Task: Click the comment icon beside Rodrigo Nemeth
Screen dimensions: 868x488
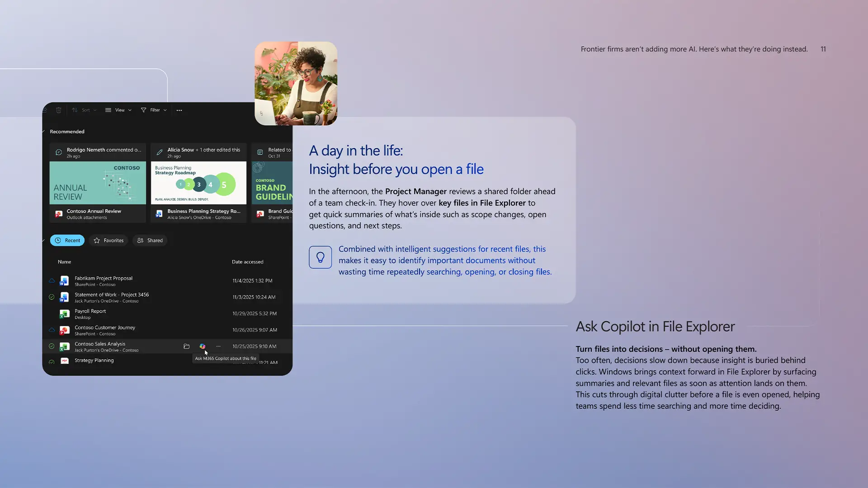Action: [x=59, y=152]
